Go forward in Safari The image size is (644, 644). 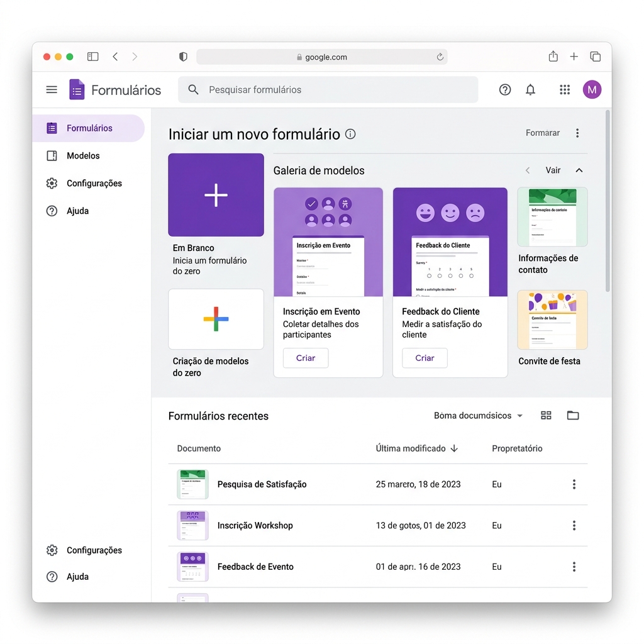pos(135,57)
